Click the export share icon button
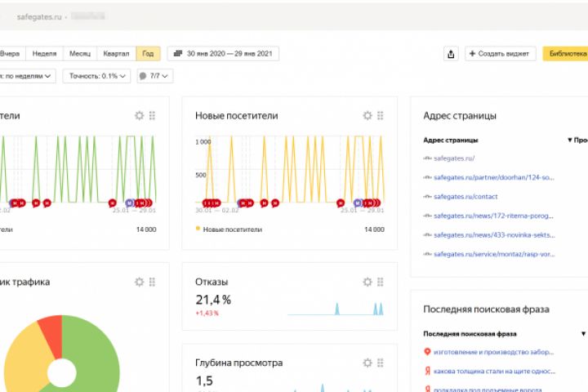The height and width of the screenshot is (392, 588). (x=451, y=54)
